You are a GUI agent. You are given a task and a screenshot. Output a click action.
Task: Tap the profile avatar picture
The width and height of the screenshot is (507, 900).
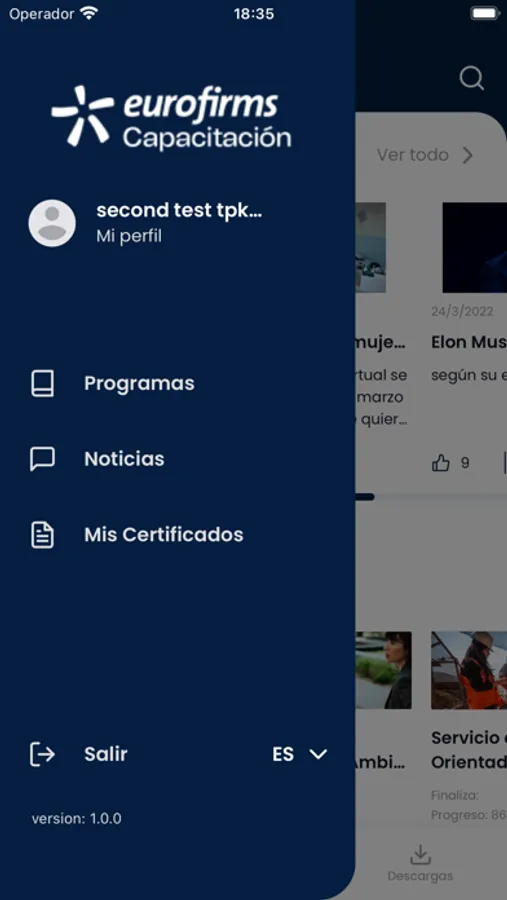click(x=52, y=223)
